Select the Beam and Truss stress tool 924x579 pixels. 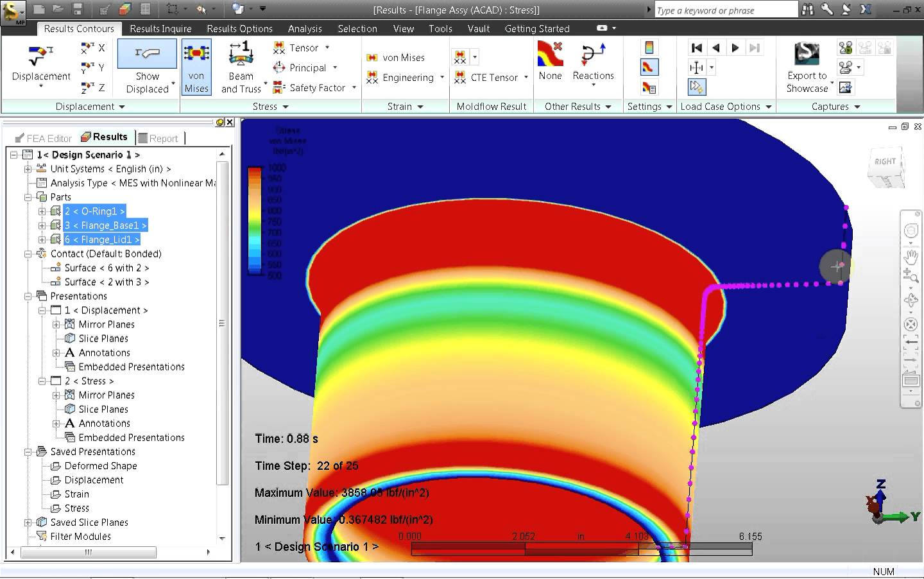[x=241, y=67]
